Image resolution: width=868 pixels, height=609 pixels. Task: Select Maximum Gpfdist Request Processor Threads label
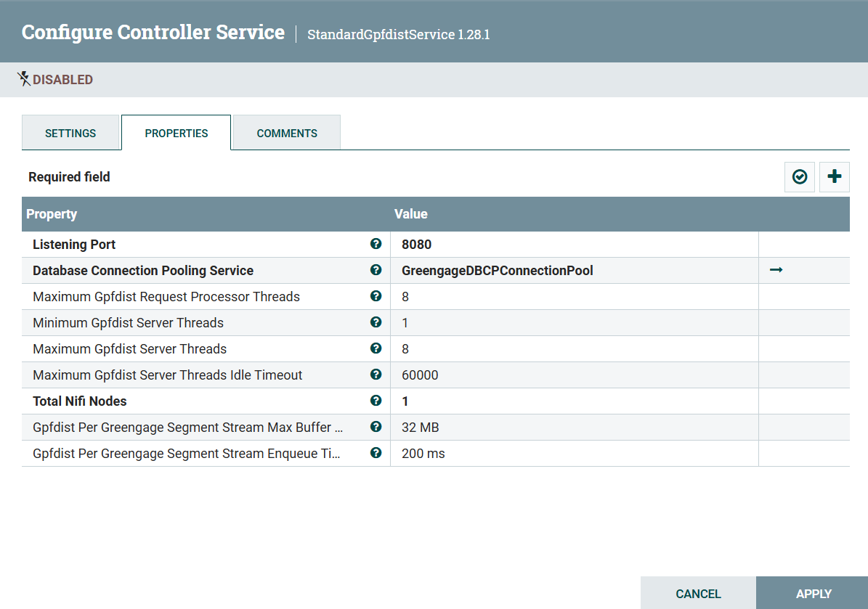(x=166, y=296)
